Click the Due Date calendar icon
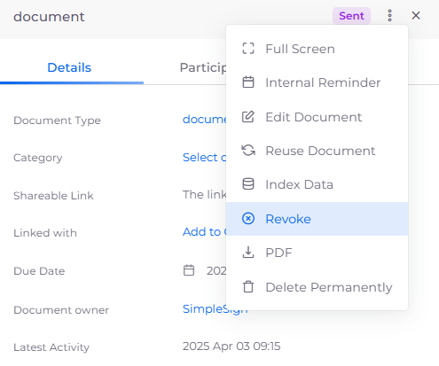 (x=189, y=270)
